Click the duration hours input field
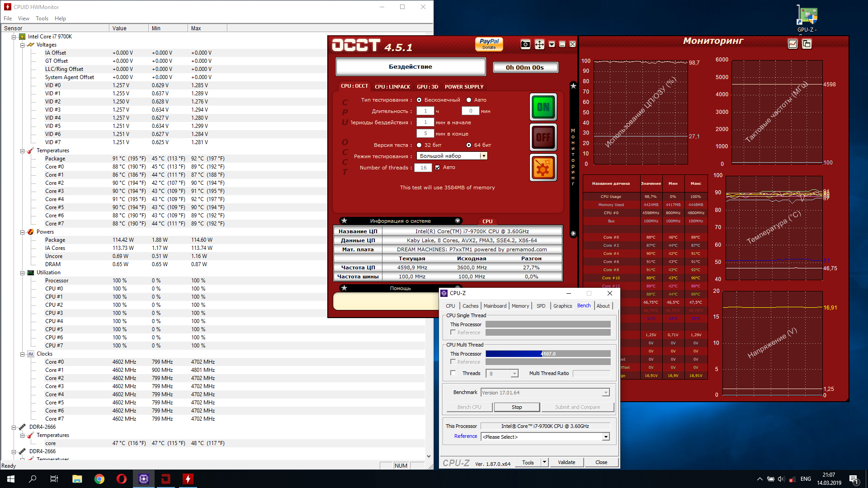Screen dimensions: 868x488 pyautogui.click(x=425, y=111)
